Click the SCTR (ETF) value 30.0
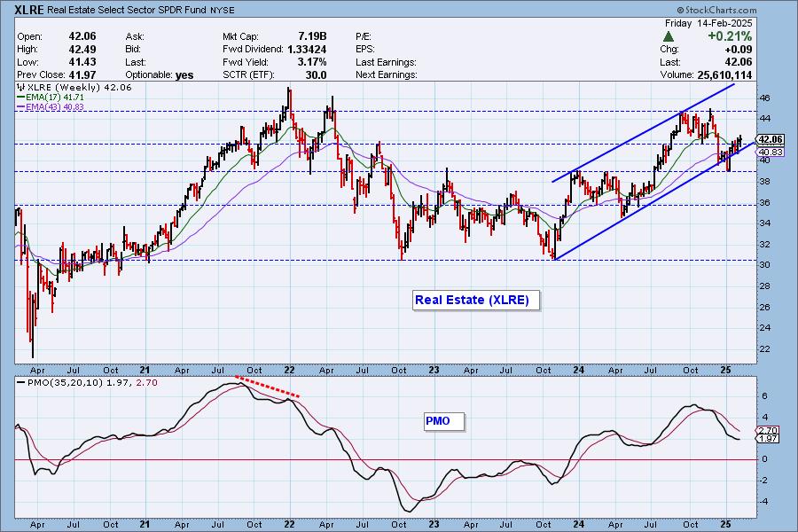Viewport: 798px width, 532px height. tap(316, 74)
